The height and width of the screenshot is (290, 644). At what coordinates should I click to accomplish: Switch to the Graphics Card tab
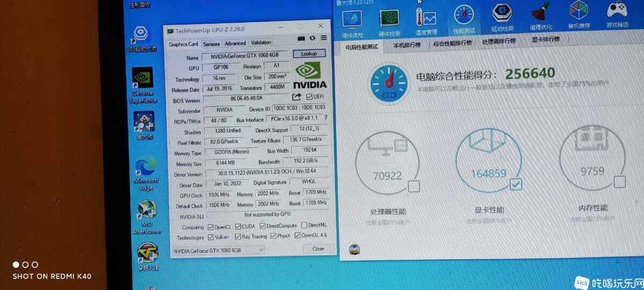[184, 44]
